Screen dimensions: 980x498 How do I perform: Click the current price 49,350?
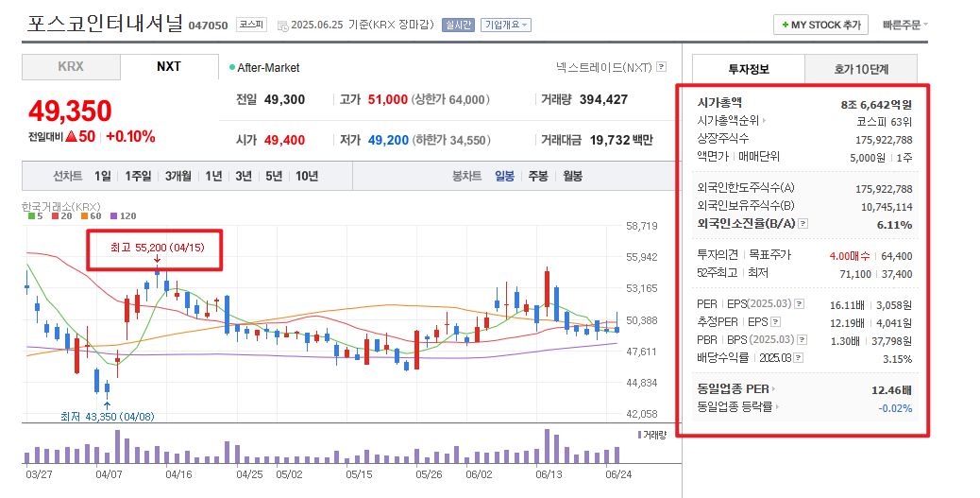(x=70, y=112)
